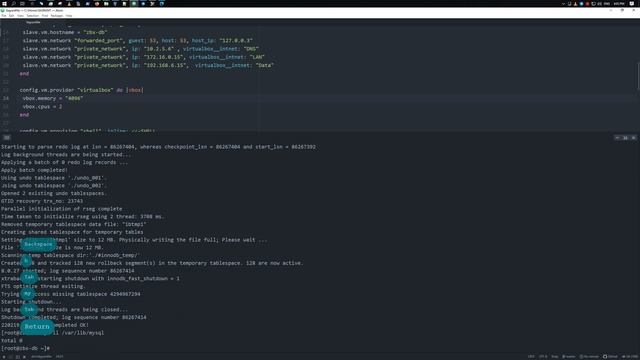Close all terminals via status bar X

(x=24, y=357)
